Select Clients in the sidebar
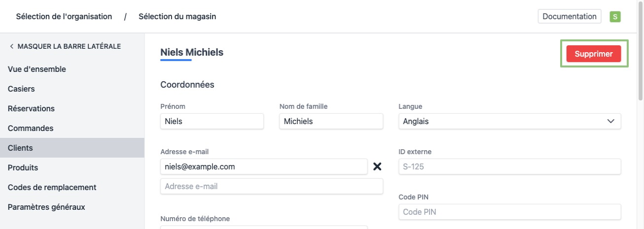Screen dimensions: 644x229 tap(20, 148)
